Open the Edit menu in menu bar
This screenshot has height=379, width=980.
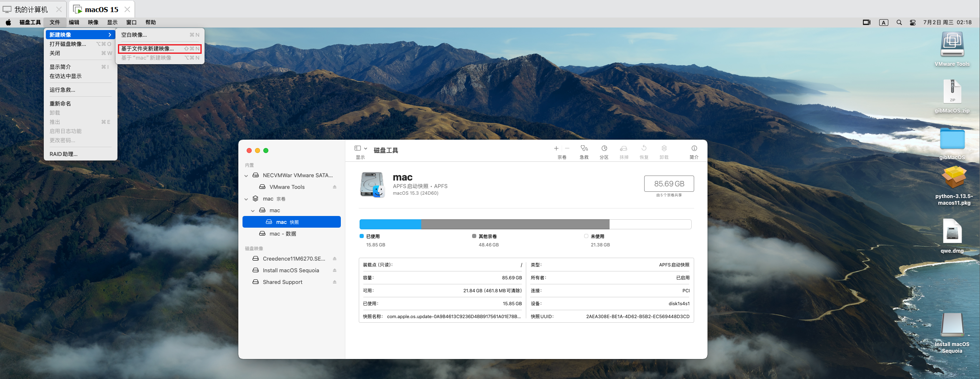[x=74, y=23]
